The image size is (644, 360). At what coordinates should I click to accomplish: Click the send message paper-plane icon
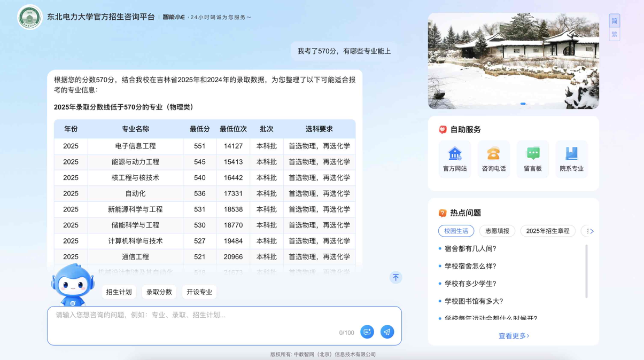(x=387, y=332)
